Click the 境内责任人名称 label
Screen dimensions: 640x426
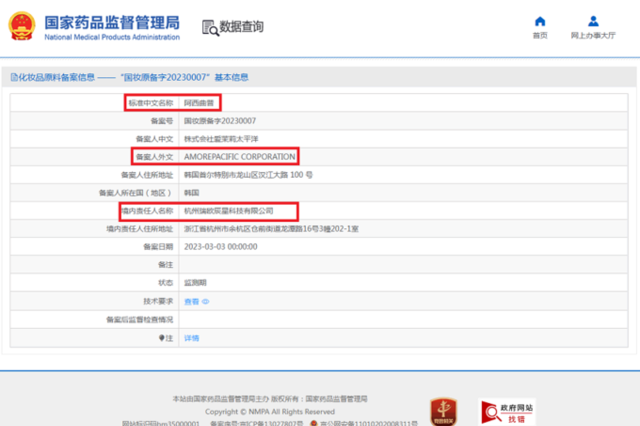coord(147,211)
